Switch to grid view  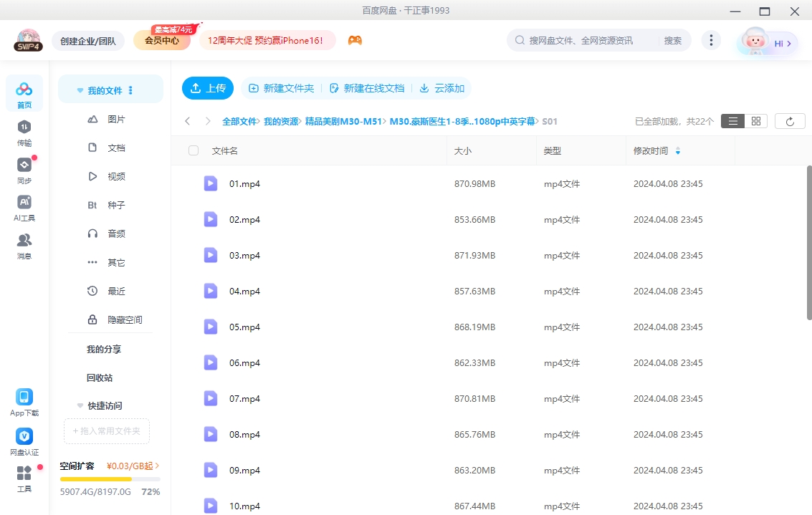[755, 120]
